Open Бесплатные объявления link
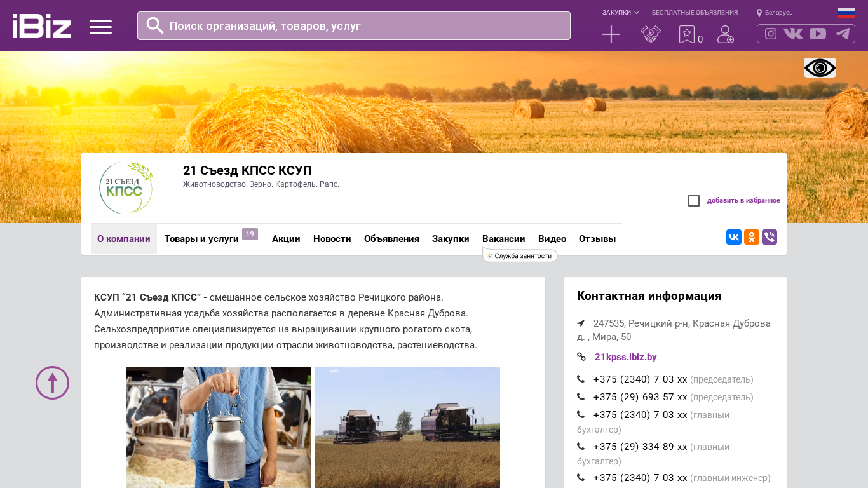The image size is (868, 488). [695, 13]
